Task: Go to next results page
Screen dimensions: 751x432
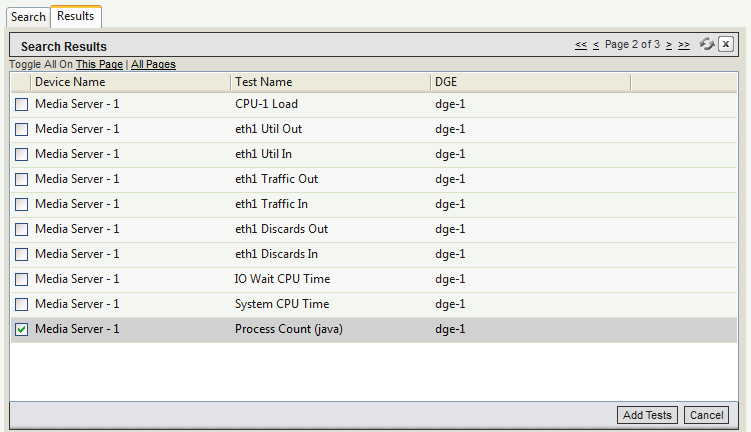Action: coord(669,45)
